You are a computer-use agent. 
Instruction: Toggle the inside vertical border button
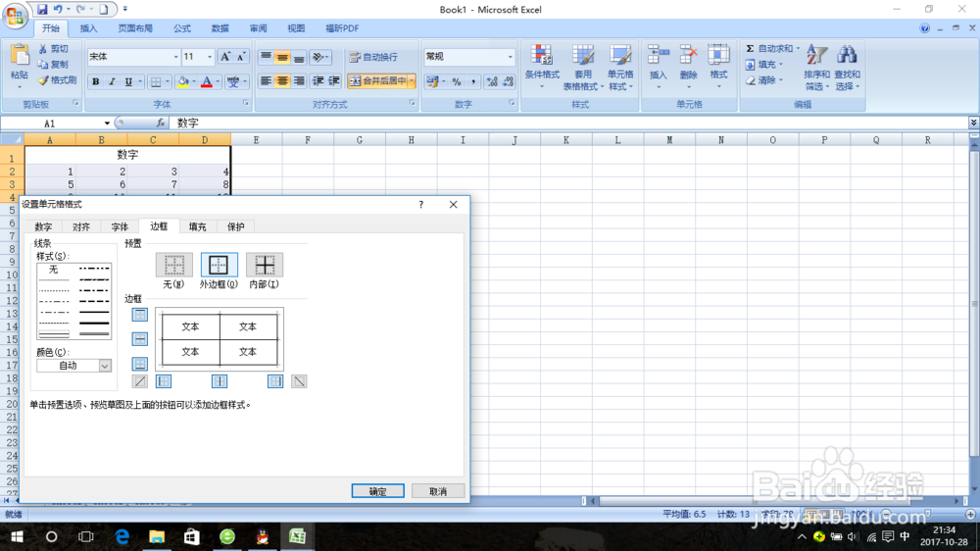pos(220,380)
